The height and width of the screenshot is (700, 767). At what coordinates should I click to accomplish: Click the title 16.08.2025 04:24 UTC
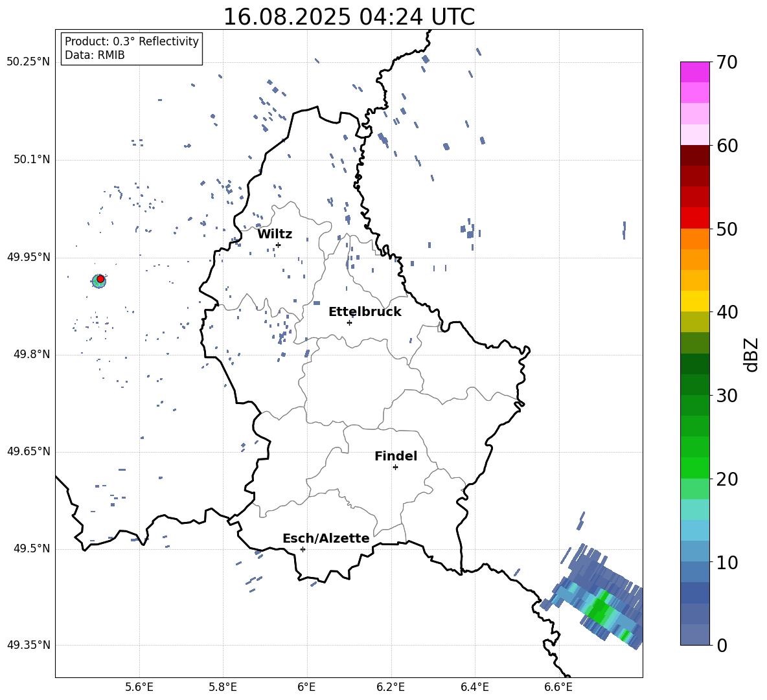click(349, 17)
